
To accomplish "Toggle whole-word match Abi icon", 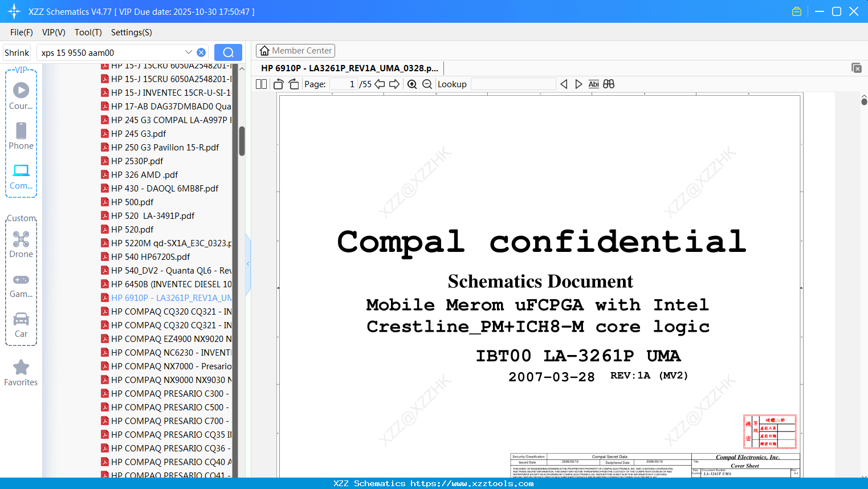I will tap(593, 84).
